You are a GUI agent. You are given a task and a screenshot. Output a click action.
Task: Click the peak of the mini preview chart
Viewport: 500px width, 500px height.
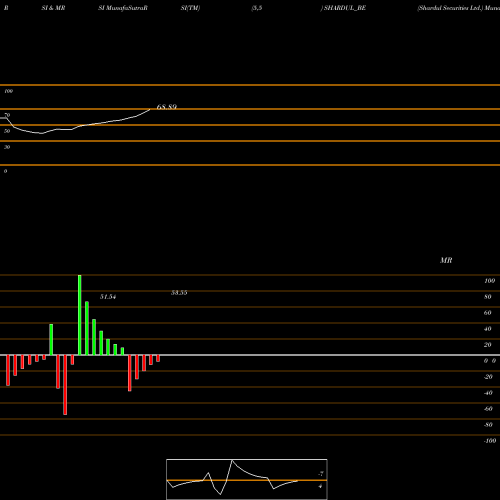click(232, 460)
